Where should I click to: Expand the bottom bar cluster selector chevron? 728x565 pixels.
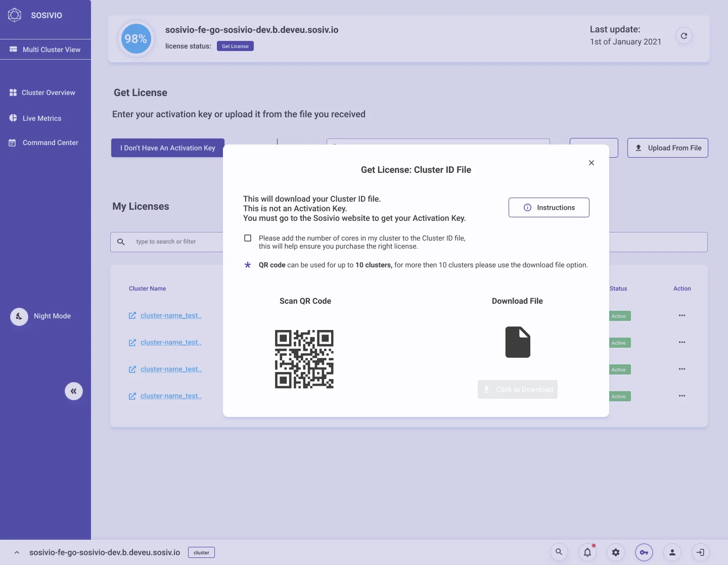pos(17,552)
